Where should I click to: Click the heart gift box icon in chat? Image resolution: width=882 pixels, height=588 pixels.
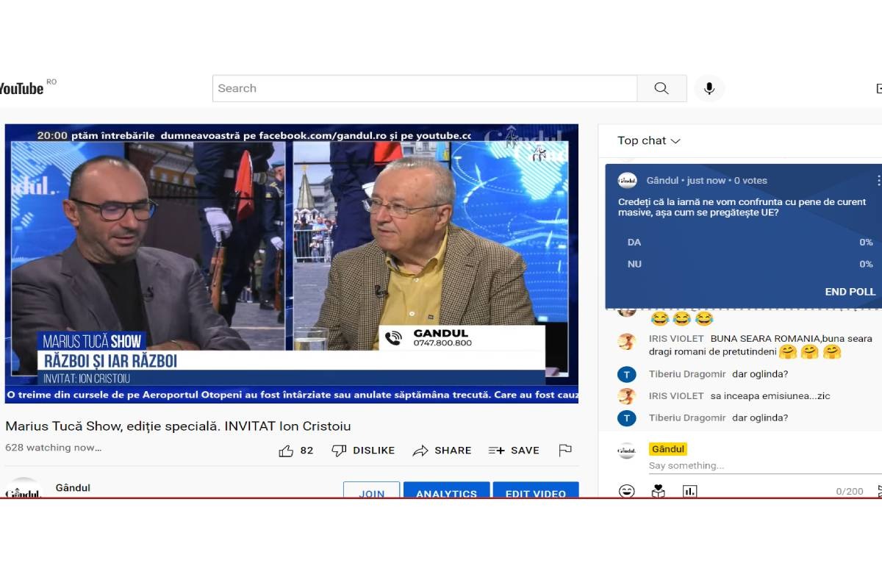[x=658, y=491]
